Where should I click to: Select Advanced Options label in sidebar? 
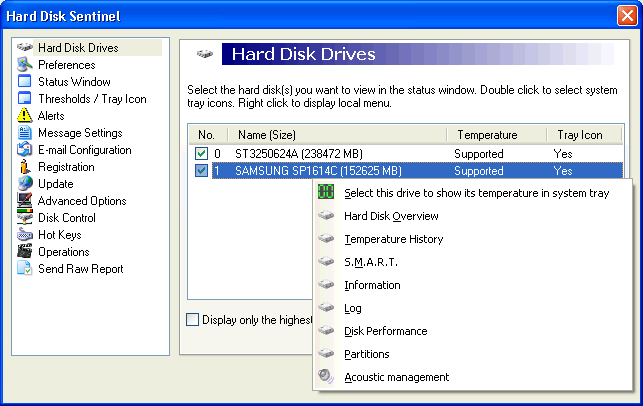(x=82, y=201)
